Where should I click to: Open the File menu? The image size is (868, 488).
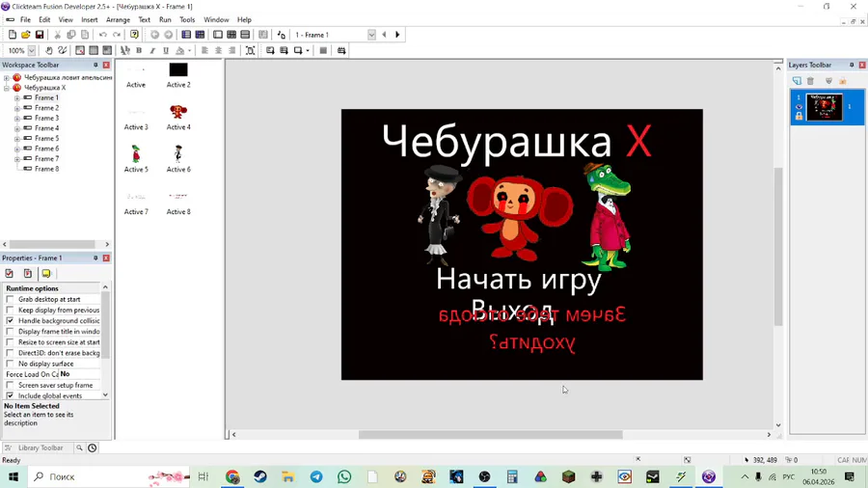pyautogui.click(x=25, y=19)
